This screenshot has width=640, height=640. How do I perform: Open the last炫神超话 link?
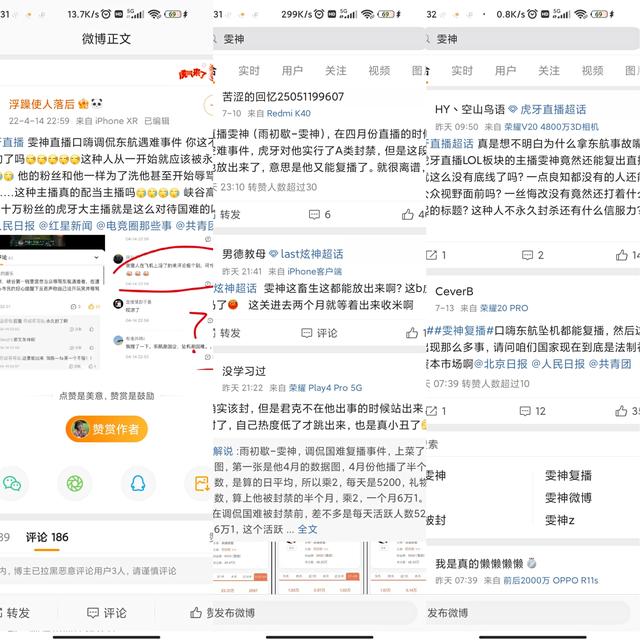(x=312, y=254)
